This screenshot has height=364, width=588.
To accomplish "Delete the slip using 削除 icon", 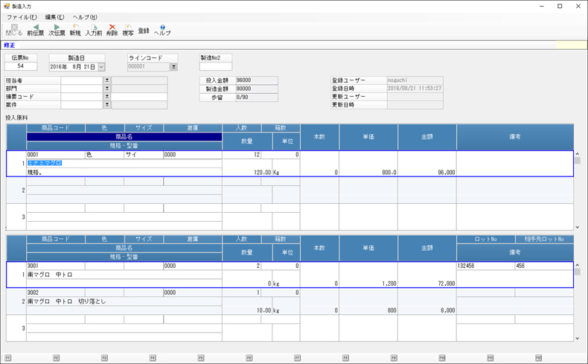I will (112, 30).
